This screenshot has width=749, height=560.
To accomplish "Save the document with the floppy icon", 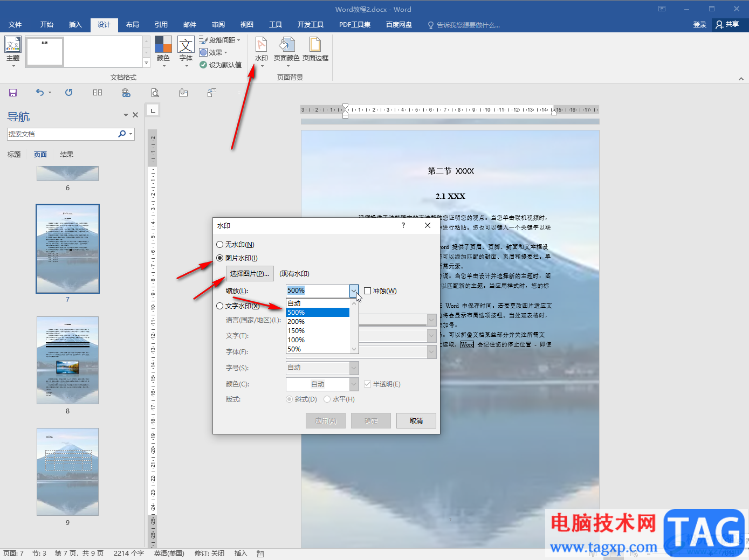I will point(13,93).
